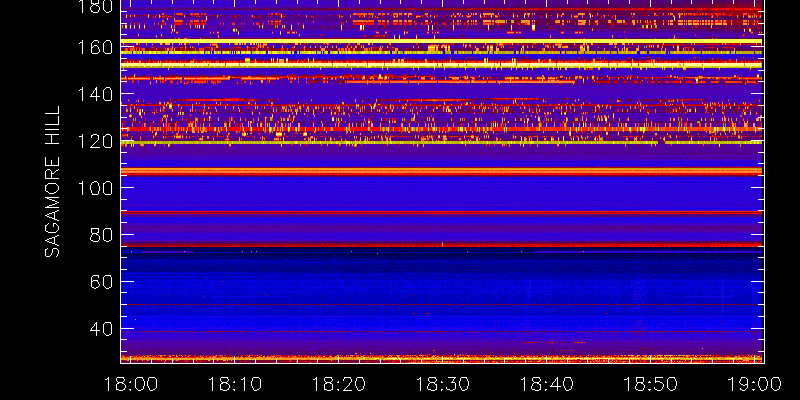Select the 18:20 time axis label
Image resolution: width=800 pixels, height=400 pixels.
coord(339,384)
